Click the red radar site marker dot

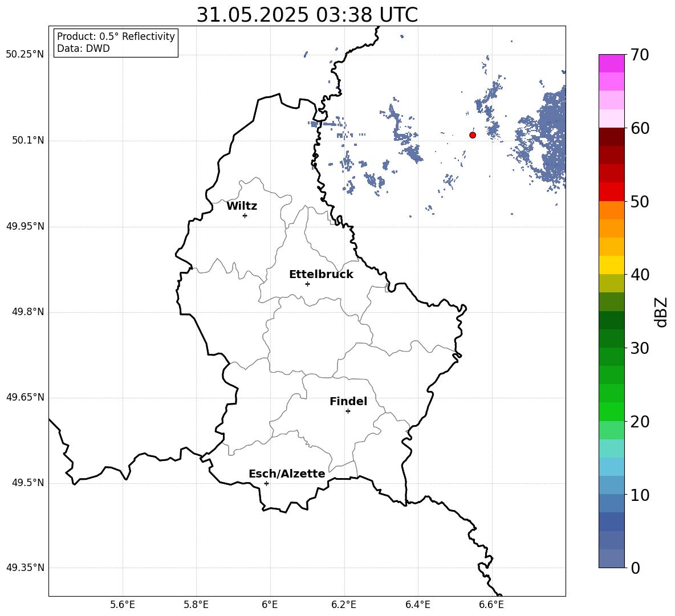[473, 135]
